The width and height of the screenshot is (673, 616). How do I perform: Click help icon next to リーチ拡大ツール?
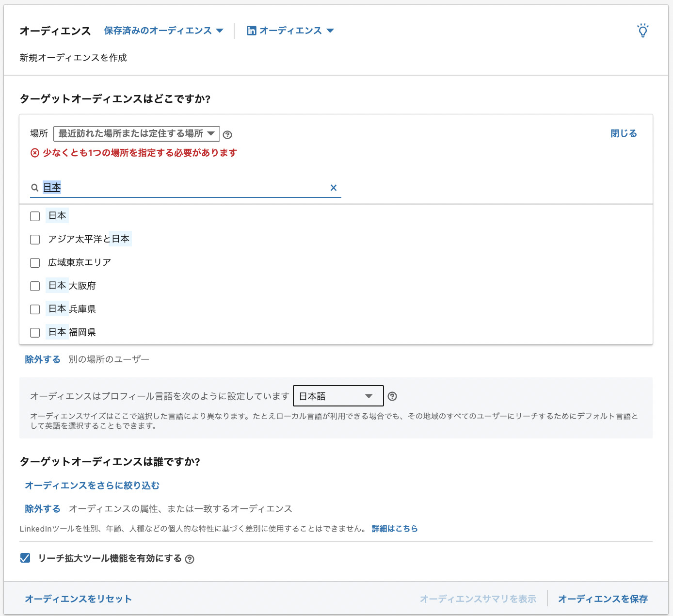(x=190, y=559)
